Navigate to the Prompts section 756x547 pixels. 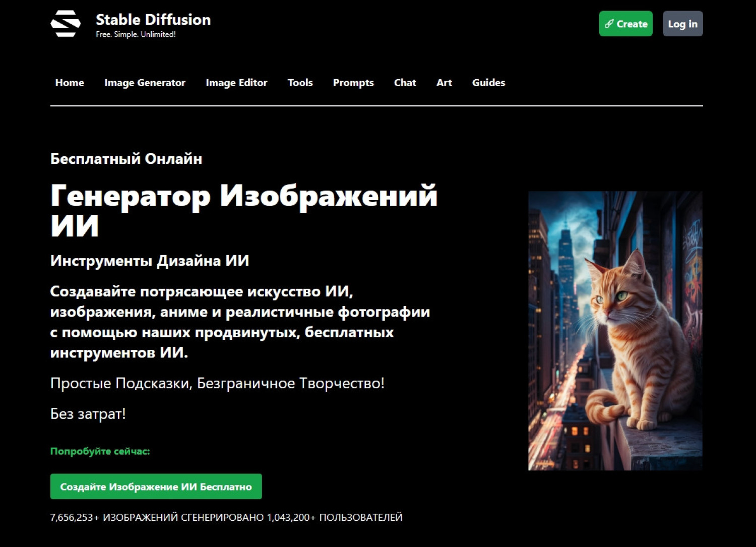point(353,83)
